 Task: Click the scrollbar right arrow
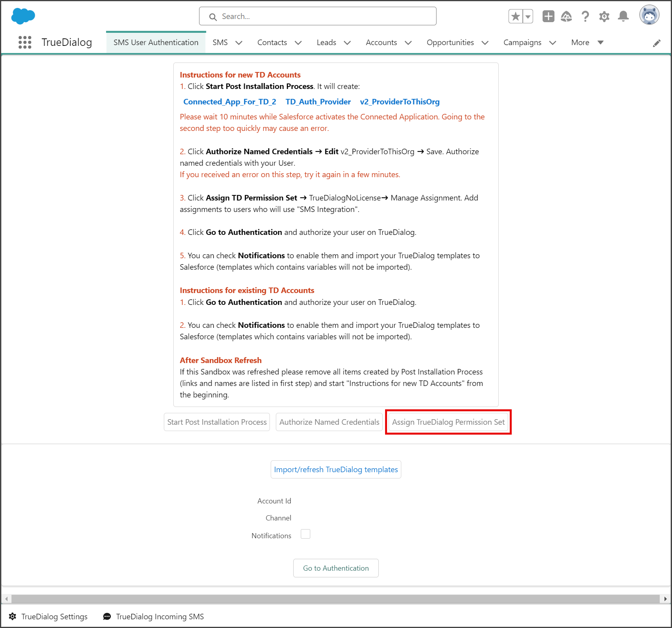[665, 599]
